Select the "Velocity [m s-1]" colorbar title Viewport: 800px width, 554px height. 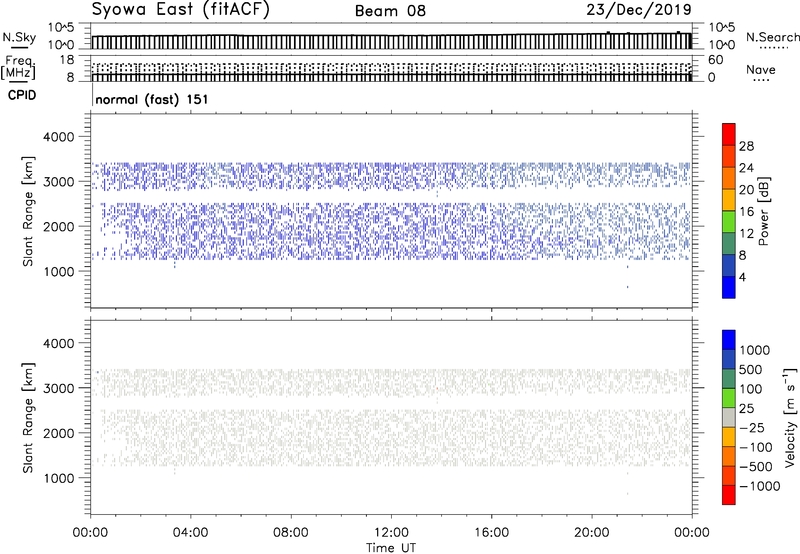click(790, 417)
